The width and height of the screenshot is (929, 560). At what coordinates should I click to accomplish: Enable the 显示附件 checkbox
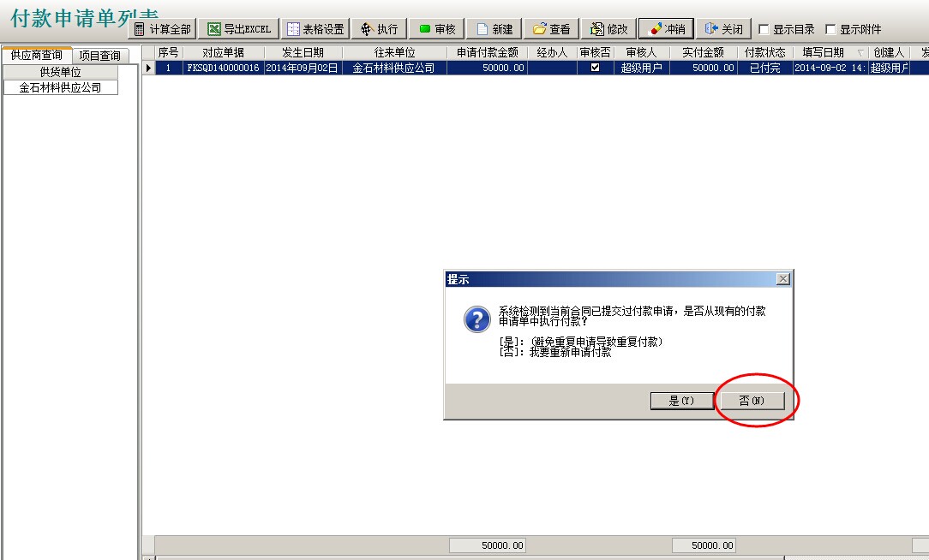coord(830,30)
